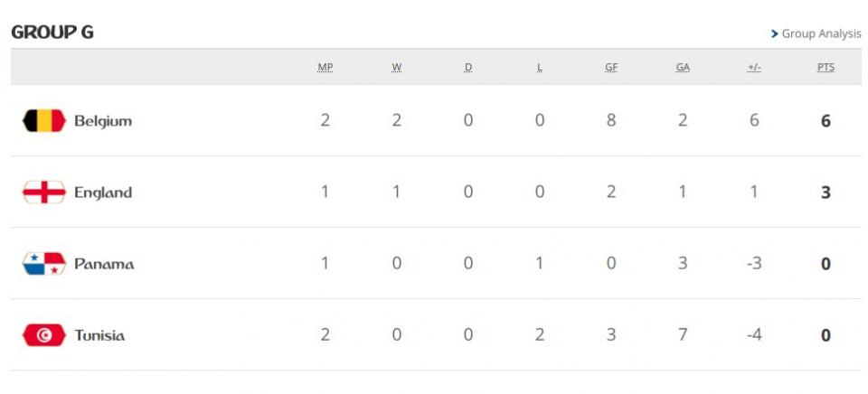Image resolution: width=868 pixels, height=394 pixels.
Task: Click Belgium's points total of 6
Action: click(x=826, y=121)
